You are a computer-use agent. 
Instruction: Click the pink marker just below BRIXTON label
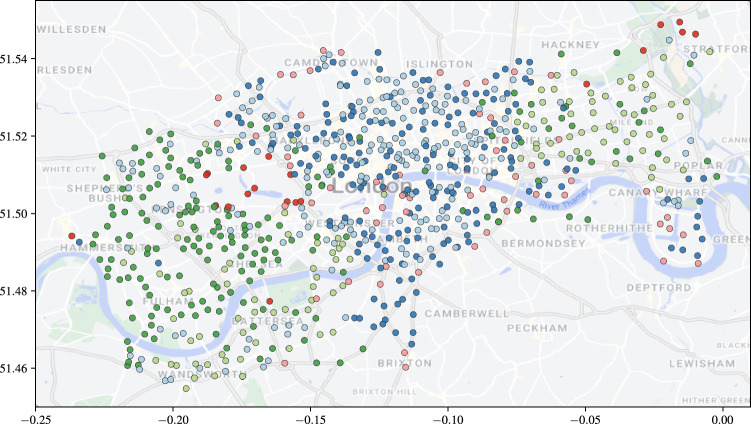coord(405,367)
